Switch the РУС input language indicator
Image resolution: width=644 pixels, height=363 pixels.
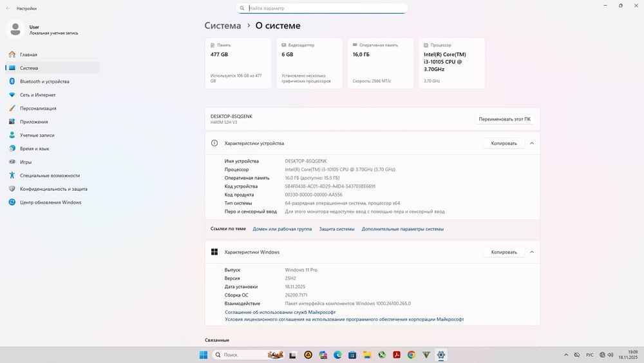[x=589, y=355]
